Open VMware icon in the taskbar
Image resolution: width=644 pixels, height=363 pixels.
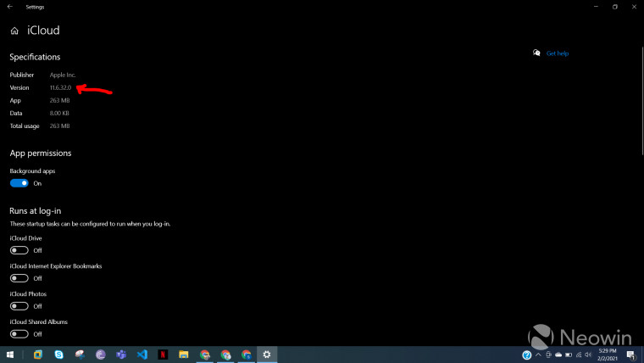(x=38, y=355)
